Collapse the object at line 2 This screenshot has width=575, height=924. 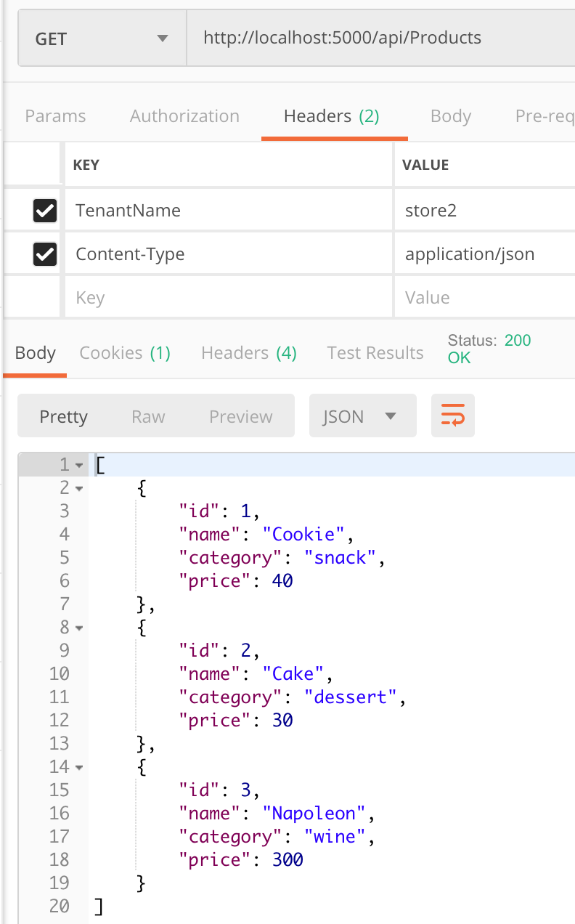79,488
